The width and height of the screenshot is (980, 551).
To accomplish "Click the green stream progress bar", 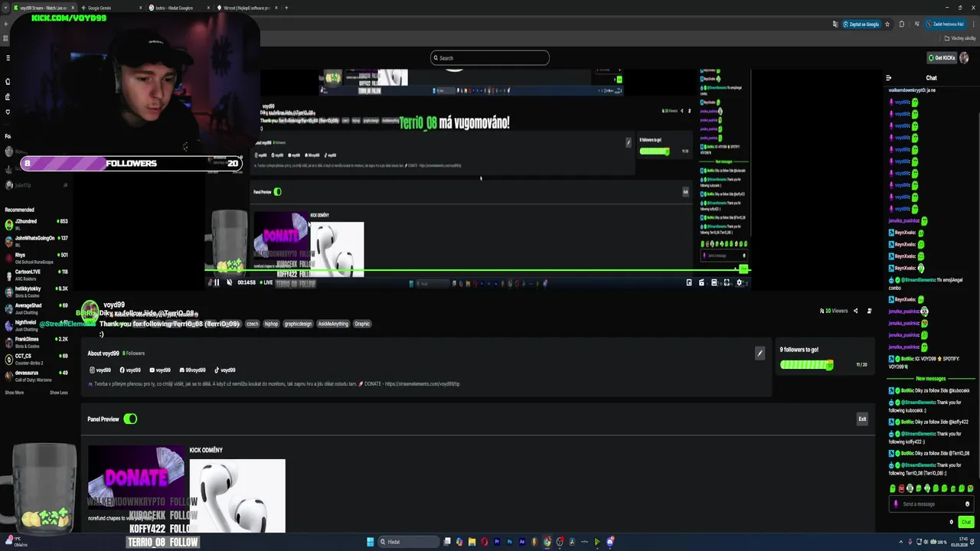I will coord(477,269).
